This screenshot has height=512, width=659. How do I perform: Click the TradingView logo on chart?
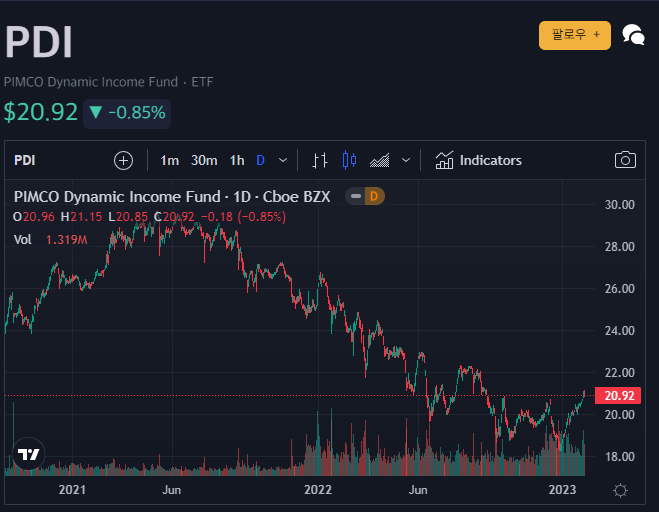(x=28, y=454)
